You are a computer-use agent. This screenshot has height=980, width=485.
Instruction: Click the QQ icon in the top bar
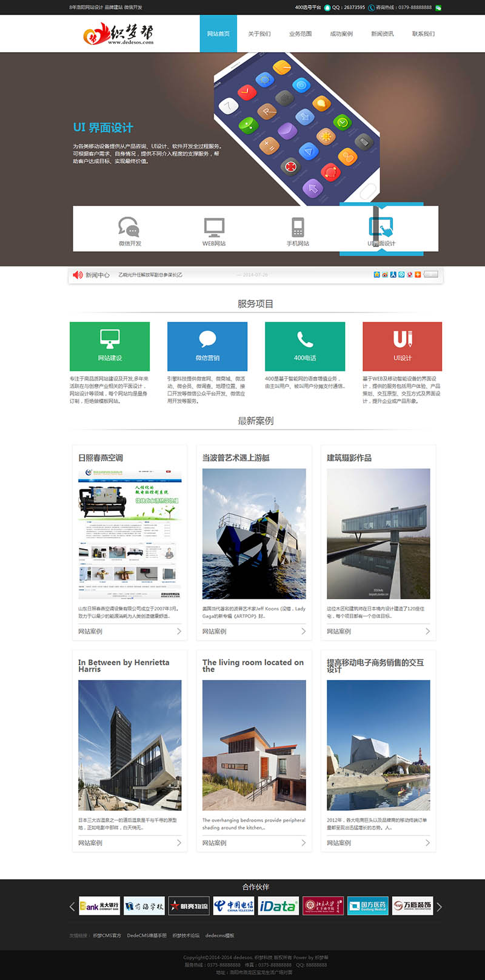pos(327,8)
